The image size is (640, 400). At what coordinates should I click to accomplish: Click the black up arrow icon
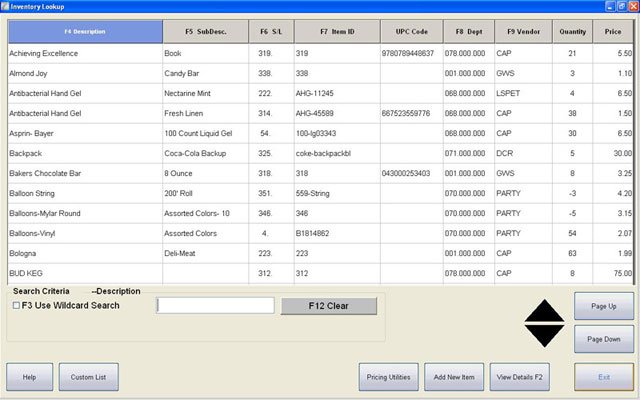click(545, 310)
